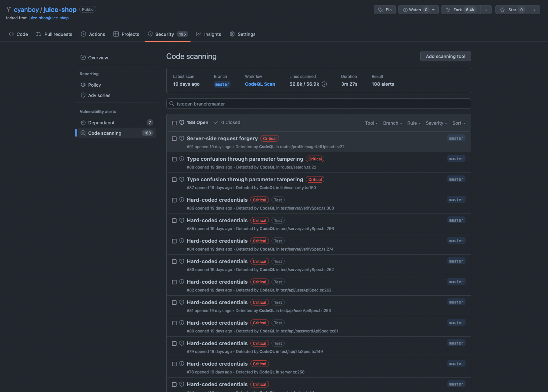Click the shield icon on alert #82
Image resolution: width=548 pixels, height=392 pixels.
(182, 282)
